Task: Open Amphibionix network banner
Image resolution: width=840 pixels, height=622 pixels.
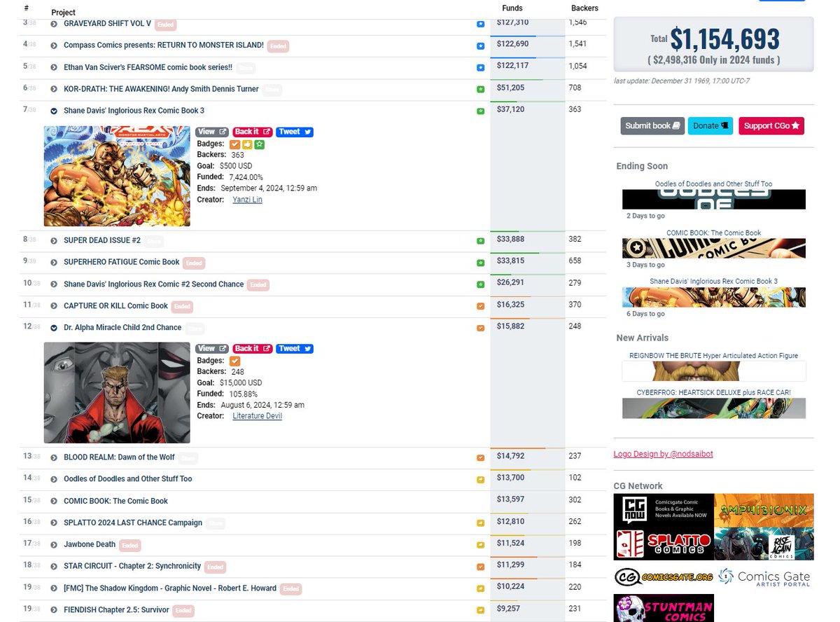Action: coord(764,510)
